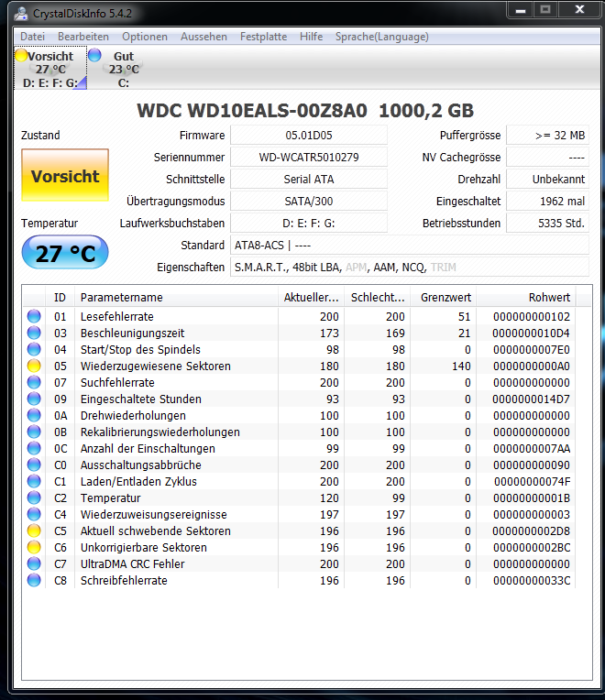Click blue status icon of Beschleunigungszeit row
Image resolution: width=605 pixels, height=700 pixels.
click(34, 333)
